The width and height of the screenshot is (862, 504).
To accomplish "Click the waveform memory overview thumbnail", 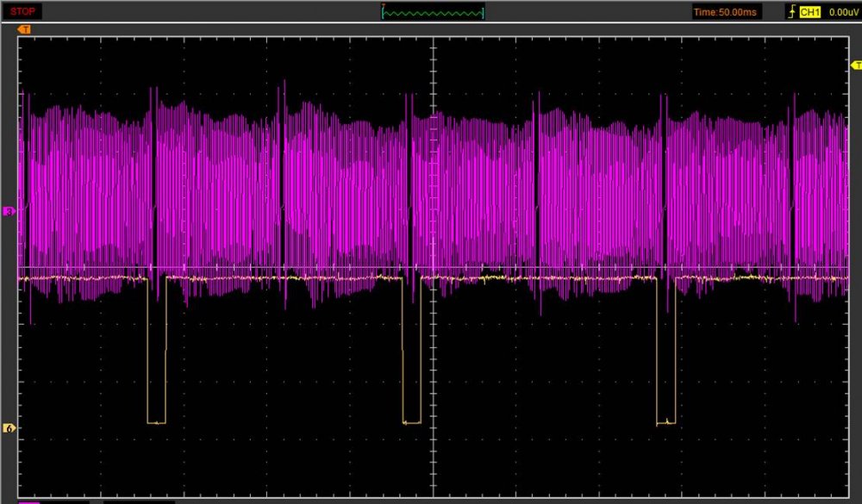I will click(x=433, y=13).
